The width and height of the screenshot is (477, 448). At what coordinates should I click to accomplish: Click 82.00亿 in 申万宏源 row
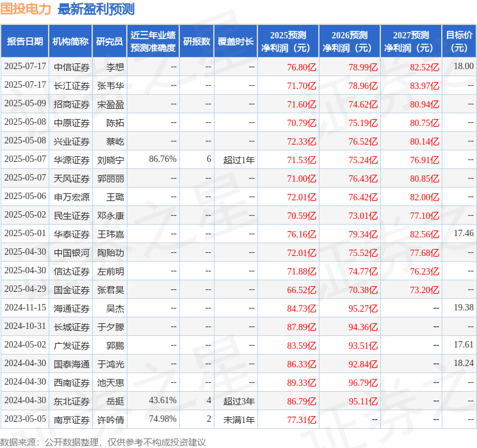(424, 197)
